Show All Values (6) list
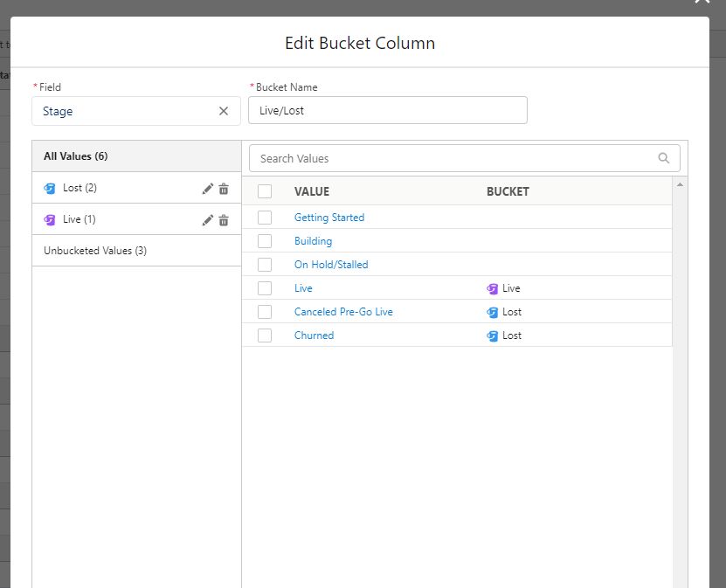 pos(76,156)
